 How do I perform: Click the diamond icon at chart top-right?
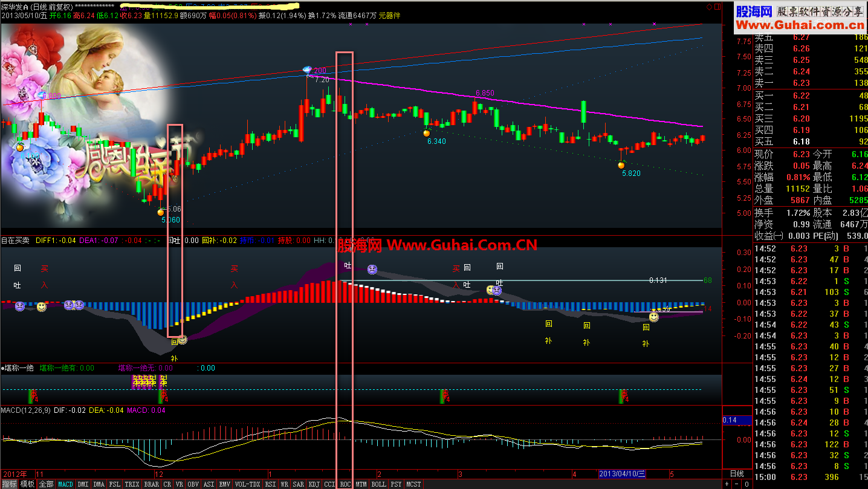pyautogui.click(x=709, y=7)
